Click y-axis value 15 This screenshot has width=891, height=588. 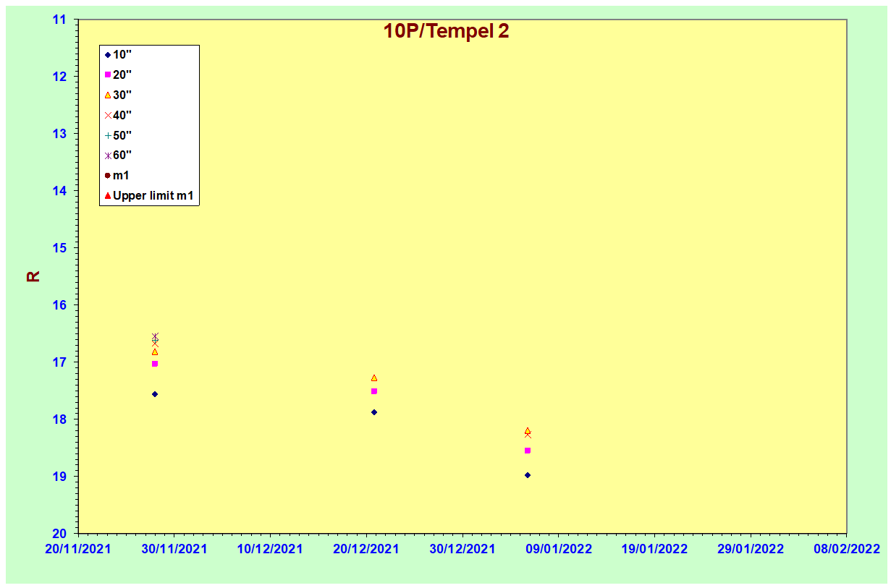pos(59,248)
